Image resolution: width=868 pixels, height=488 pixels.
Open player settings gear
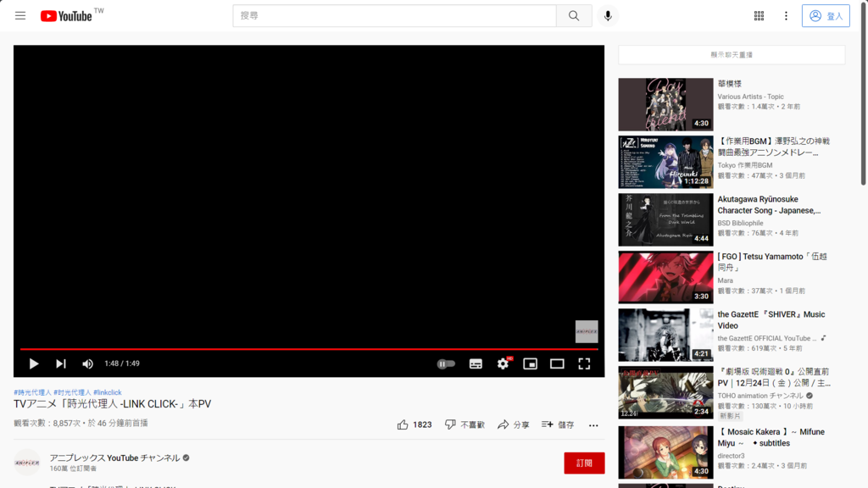(x=504, y=363)
